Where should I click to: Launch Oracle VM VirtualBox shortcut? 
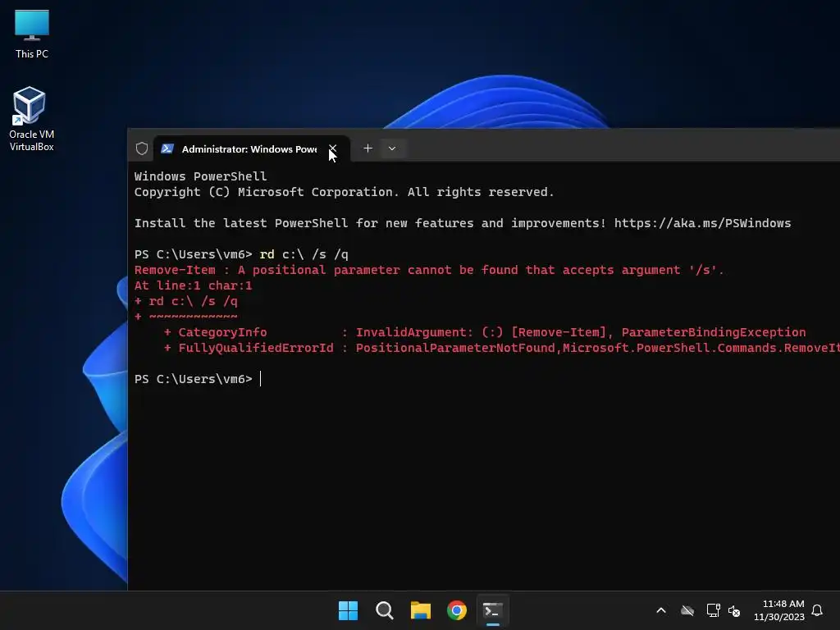pyautogui.click(x=32, y=119)
